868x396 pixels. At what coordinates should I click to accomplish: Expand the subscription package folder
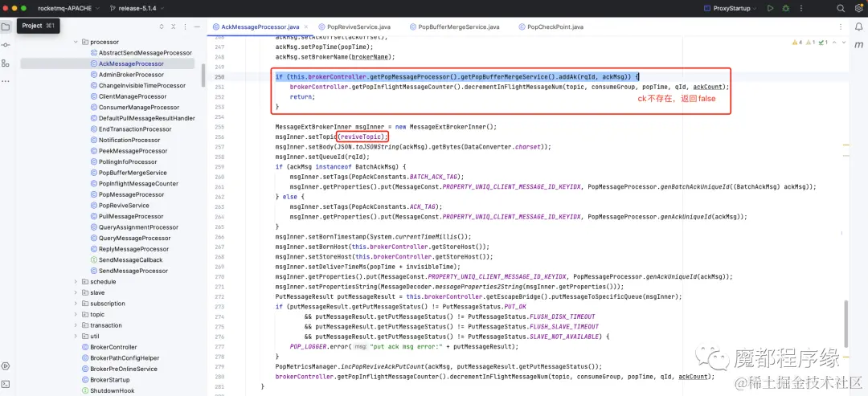click(76, 304)
